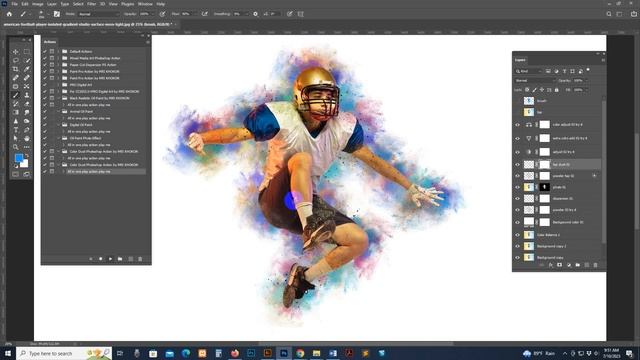Enable airbrush-style build-up icon
Viewport: 640px width, 360px height.
[x=204, y=14]
